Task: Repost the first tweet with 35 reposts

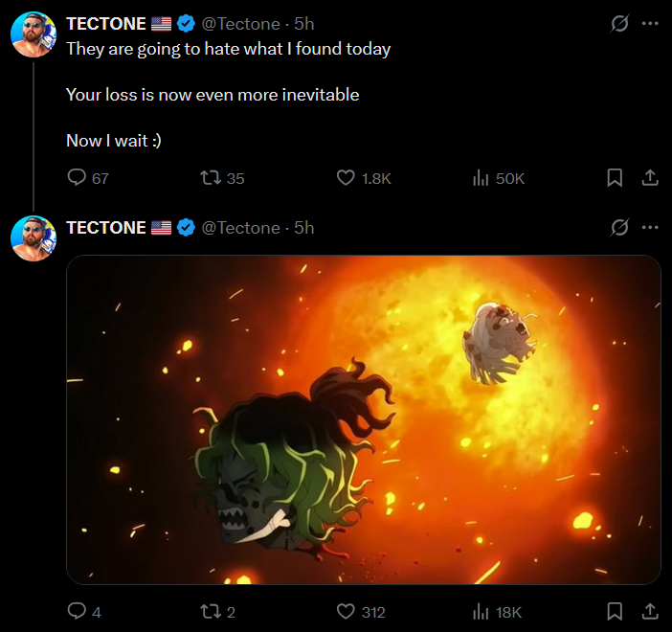Action: 209,178
